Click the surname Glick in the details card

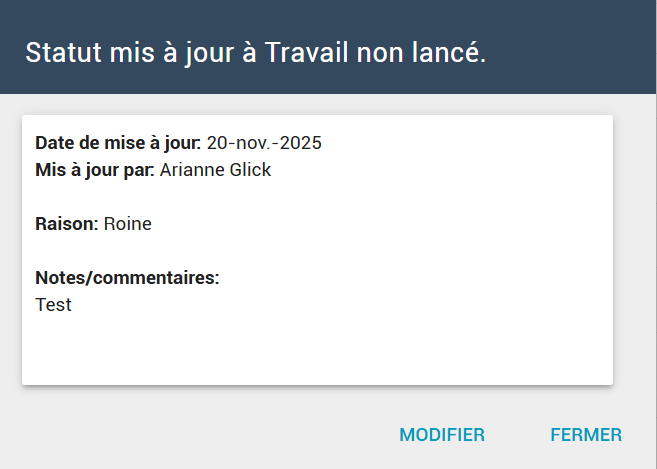coord(250,170)
